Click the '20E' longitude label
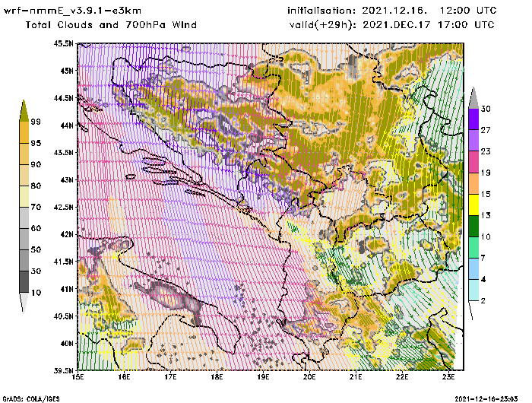The height and width of the screenshot is (403, 532). [309, 377]
